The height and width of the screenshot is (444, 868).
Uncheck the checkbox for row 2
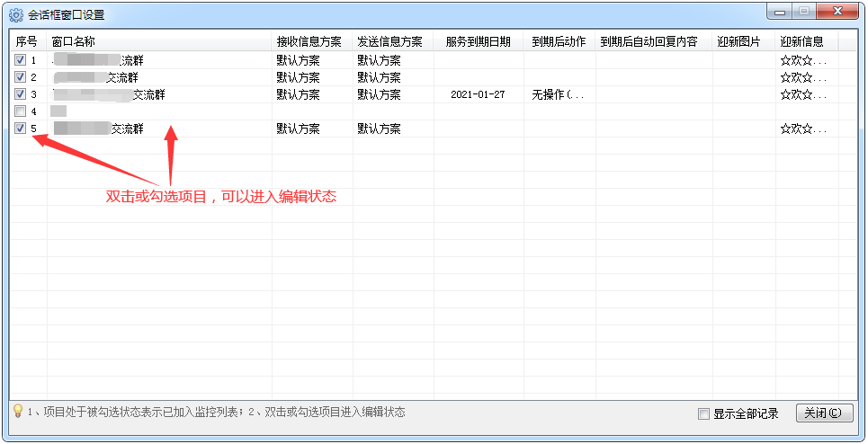coord(20,77)
